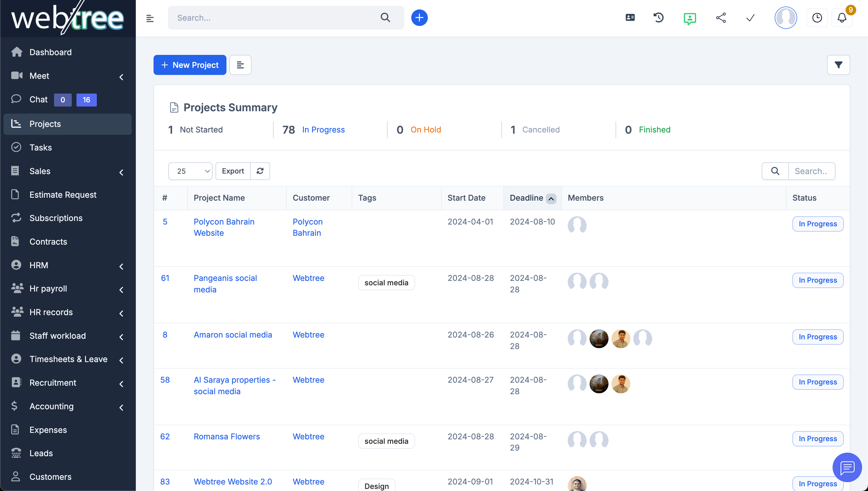Sort by the Deadline column header
Viewport: 868px width, 491px height.
coord(532,198)
